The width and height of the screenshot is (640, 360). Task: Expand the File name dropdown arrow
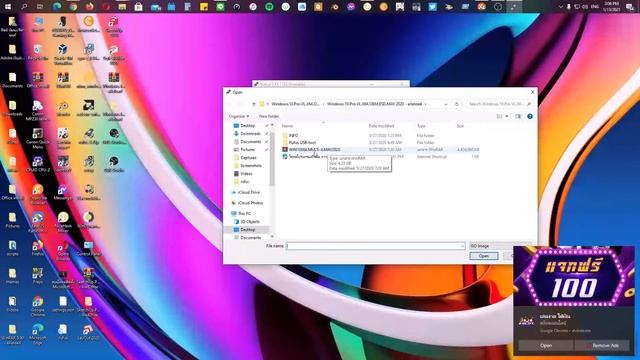click(462, 246)
